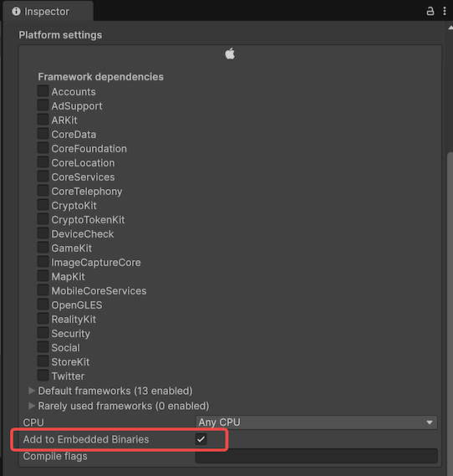Screen dimensions: 453x476
Task: Lock the Inspector panel with the padlock icon
Action: 430,11
